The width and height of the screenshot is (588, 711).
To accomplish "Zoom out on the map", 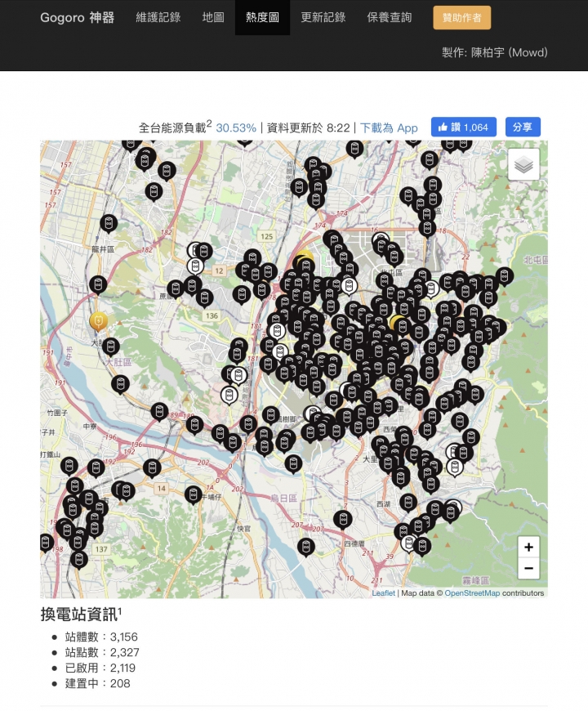I will tap(528, 568).
